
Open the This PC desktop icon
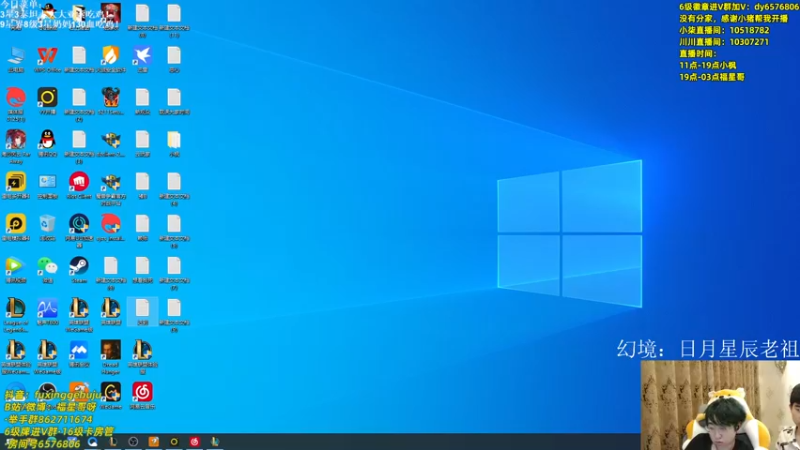[x=16, y=56]
